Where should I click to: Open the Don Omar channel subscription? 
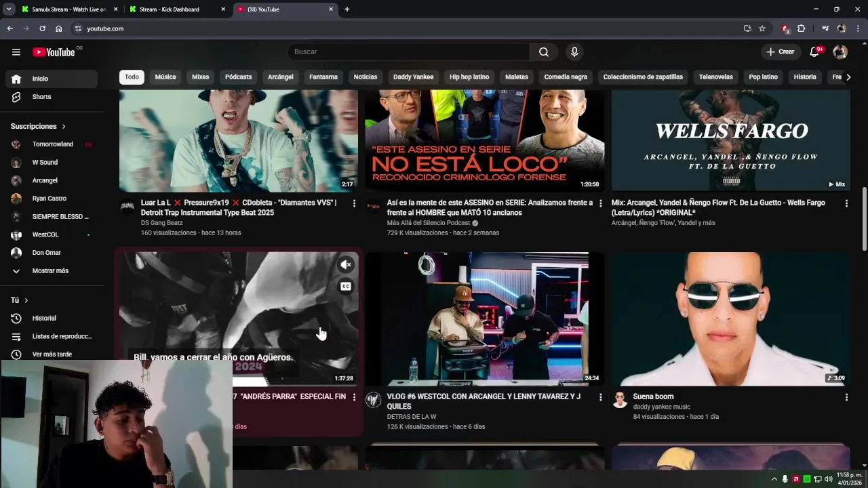[x=52, y=253]
